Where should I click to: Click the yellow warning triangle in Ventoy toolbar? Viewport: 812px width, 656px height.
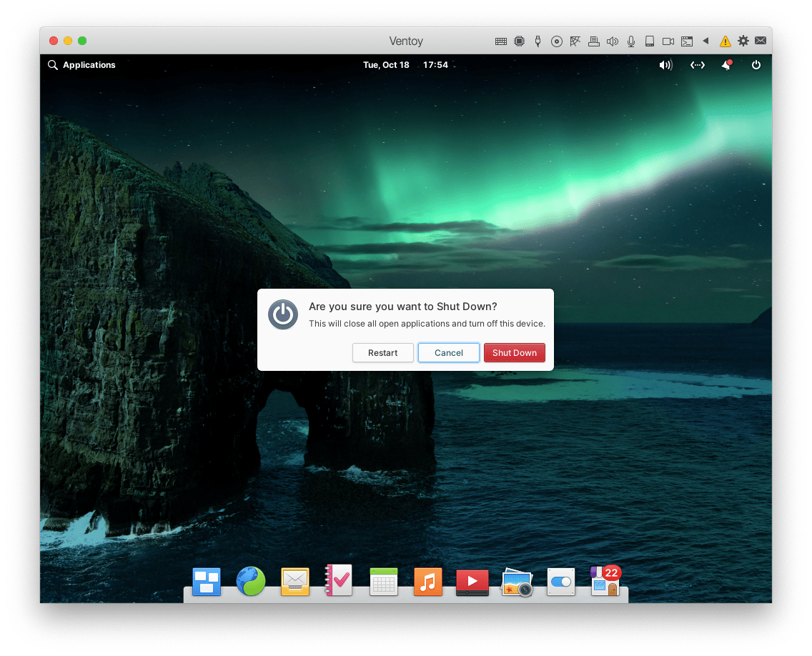tap(725, 41)
